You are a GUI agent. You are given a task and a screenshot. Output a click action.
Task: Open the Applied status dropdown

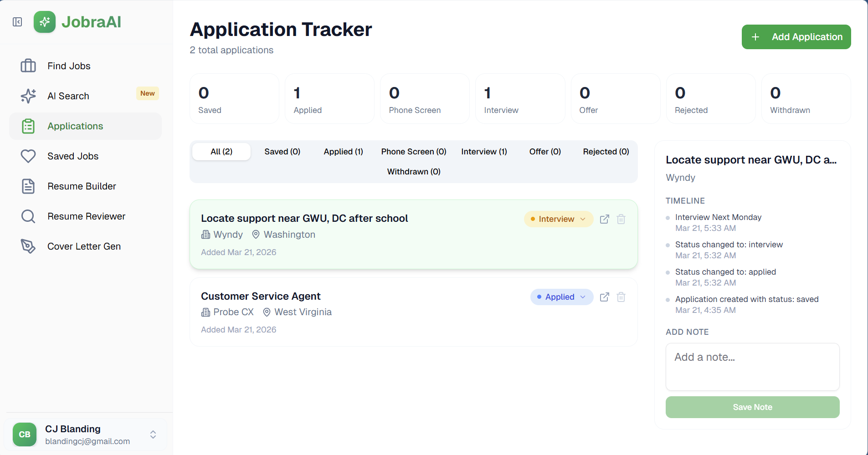click(x=562, y=297)
